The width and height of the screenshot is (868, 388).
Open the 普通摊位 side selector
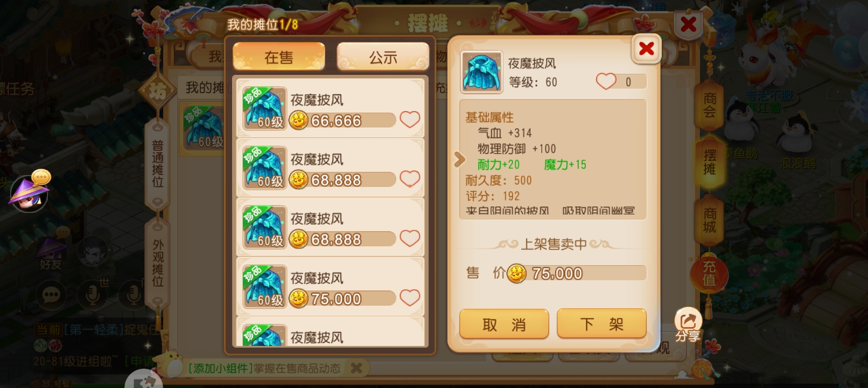[157, 164]
